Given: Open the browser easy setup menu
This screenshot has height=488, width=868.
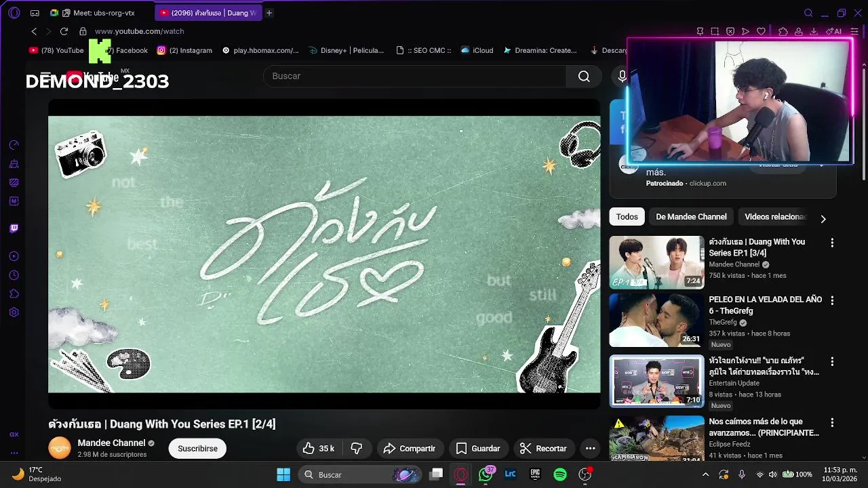Looking at the screenshot, I should (855, 31).
